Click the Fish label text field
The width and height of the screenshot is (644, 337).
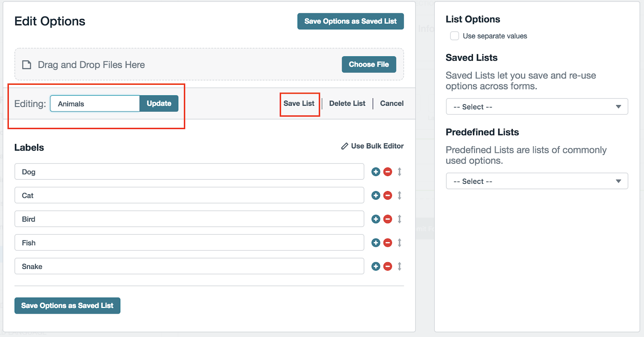pos(189,242)
